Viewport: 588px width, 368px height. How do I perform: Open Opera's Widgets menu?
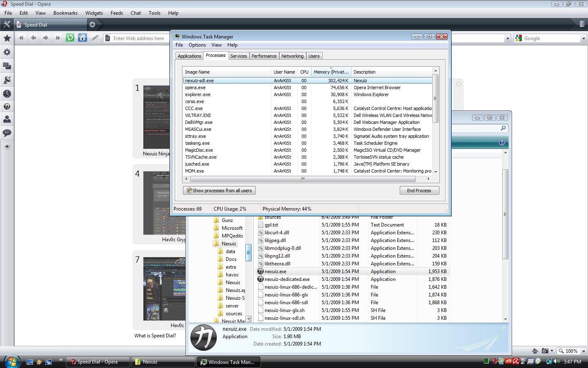pos(94,13)
